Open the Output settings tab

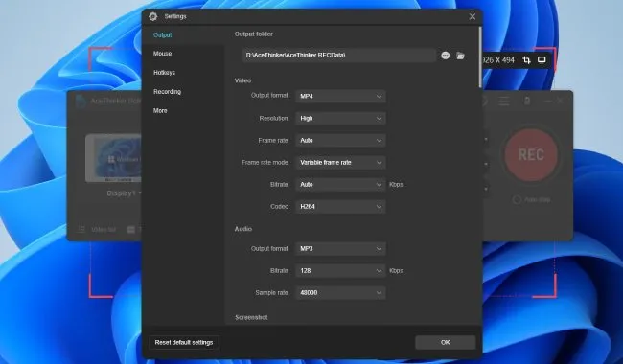163,34
